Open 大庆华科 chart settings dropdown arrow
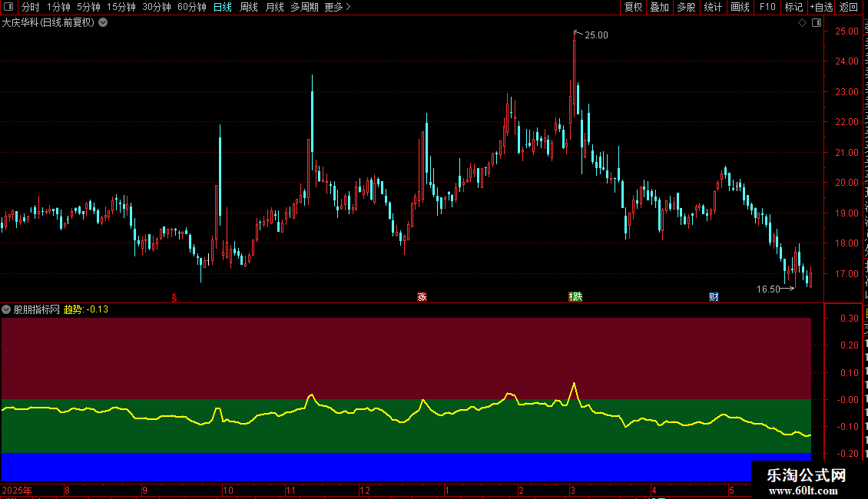Viewport: 868px width, 499px height. click(x=103, y=23)
